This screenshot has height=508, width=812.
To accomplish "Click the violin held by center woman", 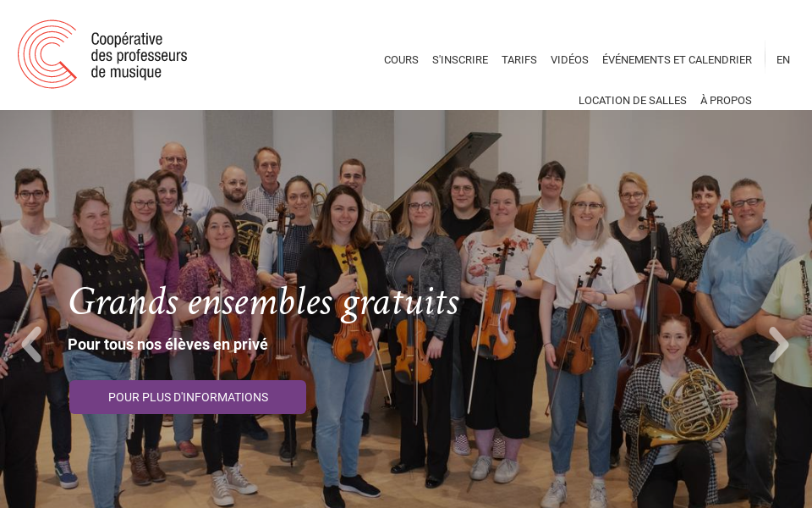I will [352, 311].
